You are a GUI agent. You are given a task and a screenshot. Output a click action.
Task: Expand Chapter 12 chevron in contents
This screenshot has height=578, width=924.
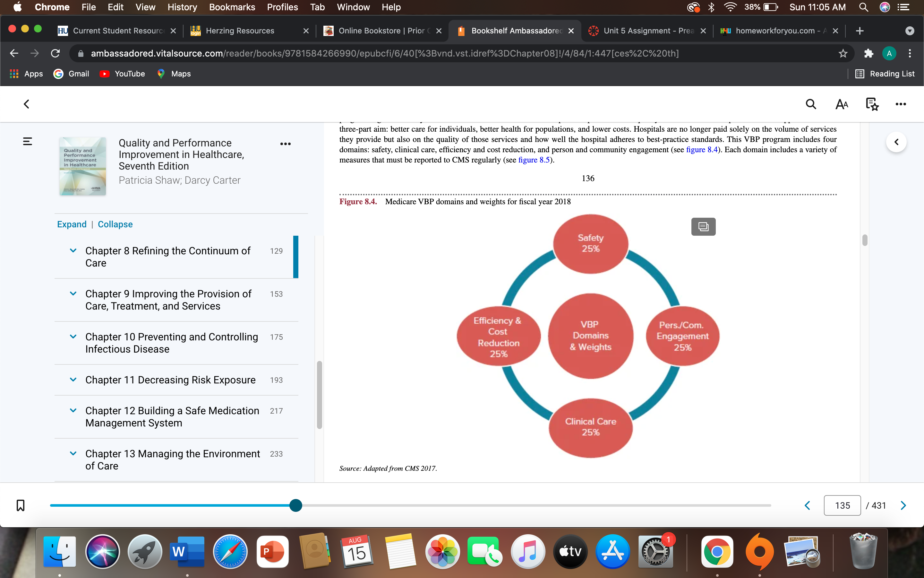pyautogui.click(x=73, y=411)
